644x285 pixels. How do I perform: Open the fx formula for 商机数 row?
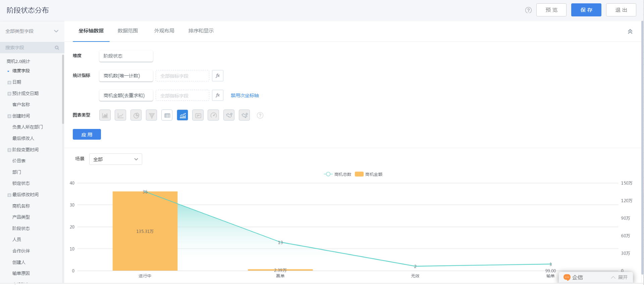pos(218,76)
